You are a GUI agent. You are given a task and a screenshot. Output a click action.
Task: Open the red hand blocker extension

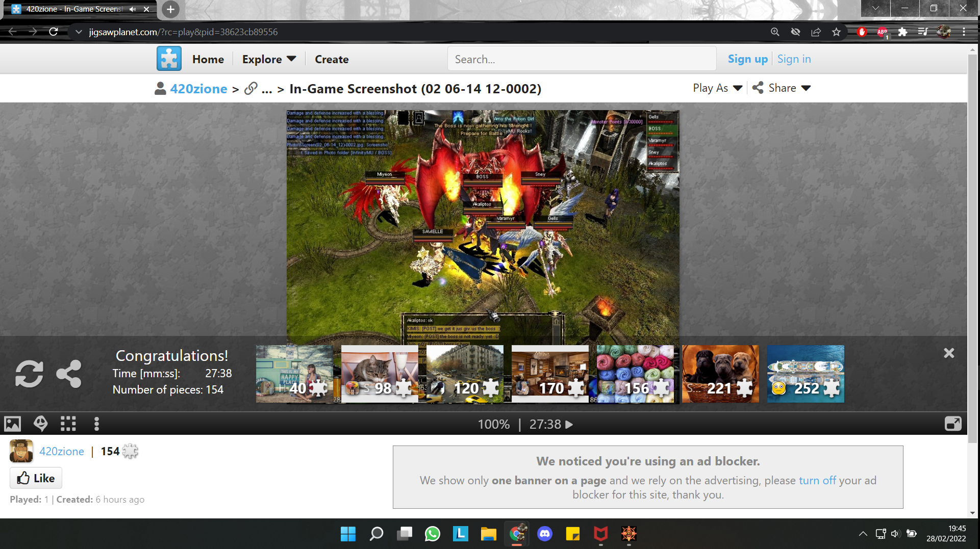(862, 32)
